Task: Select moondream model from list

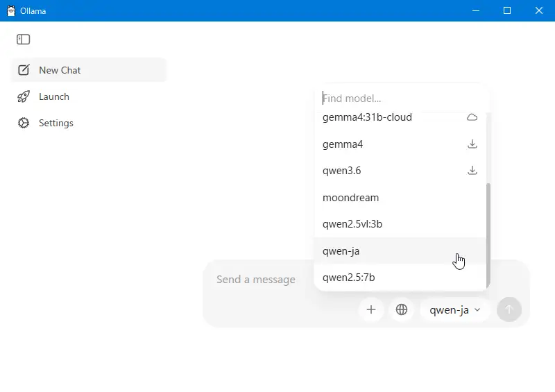Action: tap(400, 198)
